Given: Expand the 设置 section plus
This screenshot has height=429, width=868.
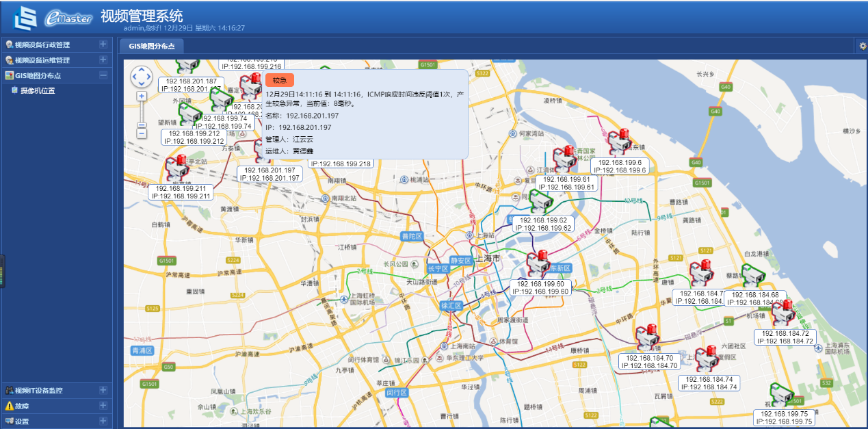Looking at the screenshot, I should click(x=103, y=421).
